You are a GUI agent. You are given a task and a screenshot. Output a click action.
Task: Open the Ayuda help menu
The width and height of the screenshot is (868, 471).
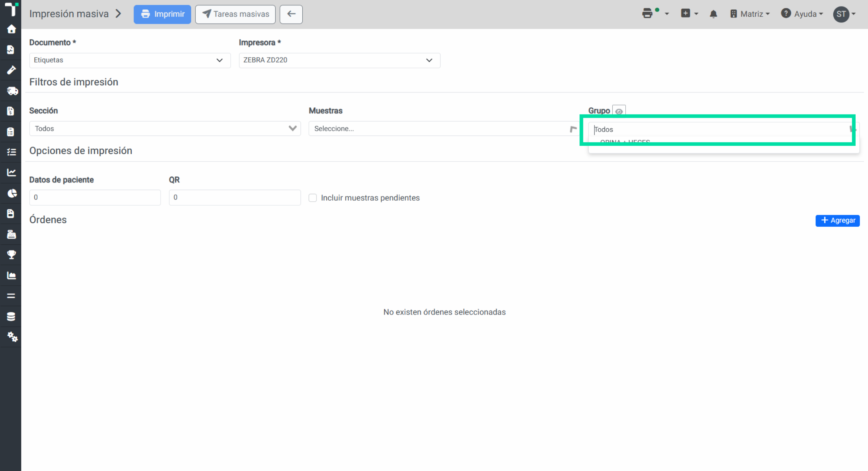tap(802, 14)
